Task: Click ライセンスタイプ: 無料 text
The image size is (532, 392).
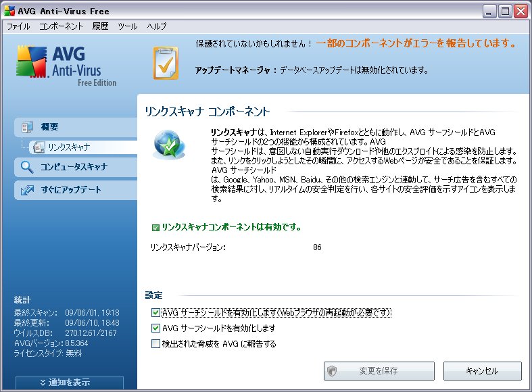Action: pyautogui.click(x=48, y=353)
